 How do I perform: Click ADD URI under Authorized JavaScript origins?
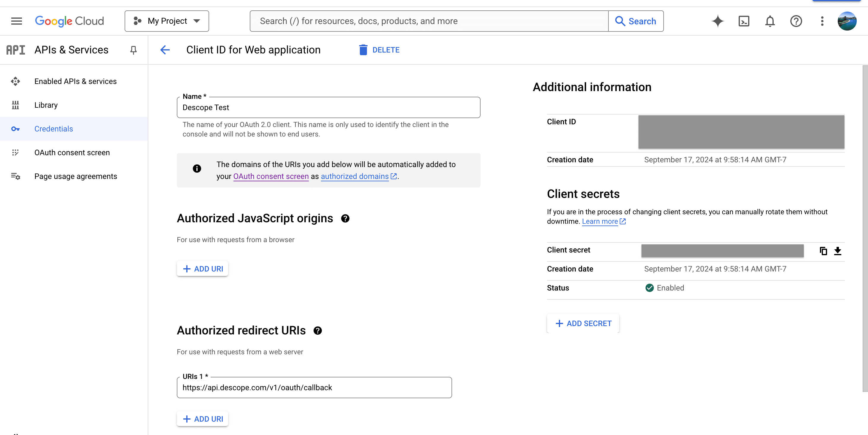coord(202,269)
